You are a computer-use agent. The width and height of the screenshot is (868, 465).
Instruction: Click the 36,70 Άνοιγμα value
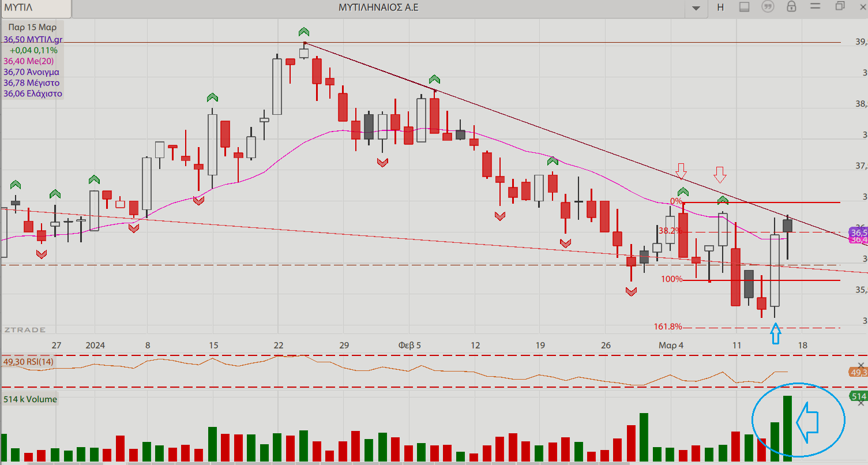(31, 72)
